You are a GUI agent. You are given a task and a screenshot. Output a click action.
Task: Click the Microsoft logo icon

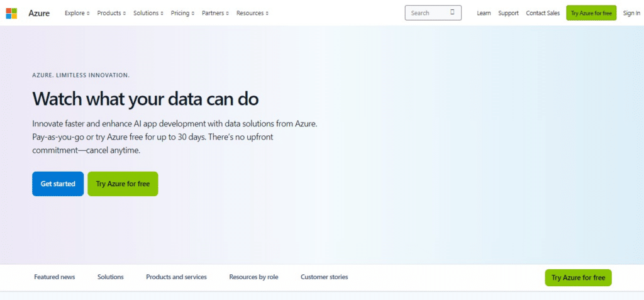[11, 13]
